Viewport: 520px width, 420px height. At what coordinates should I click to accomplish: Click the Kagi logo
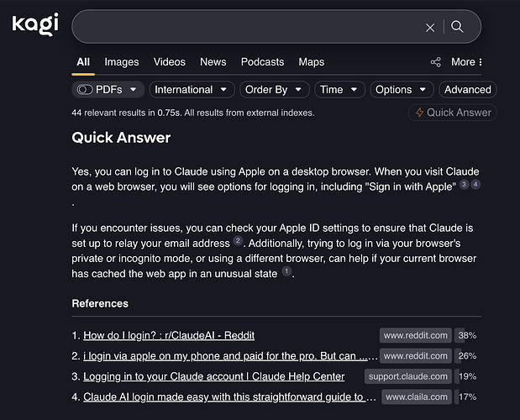click(x=35, y=24)
